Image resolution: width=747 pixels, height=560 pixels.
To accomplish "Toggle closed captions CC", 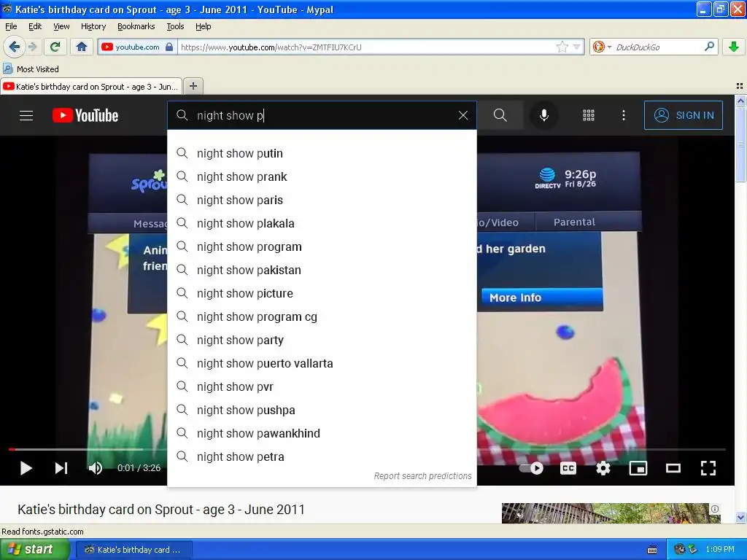I will point(568,468).
